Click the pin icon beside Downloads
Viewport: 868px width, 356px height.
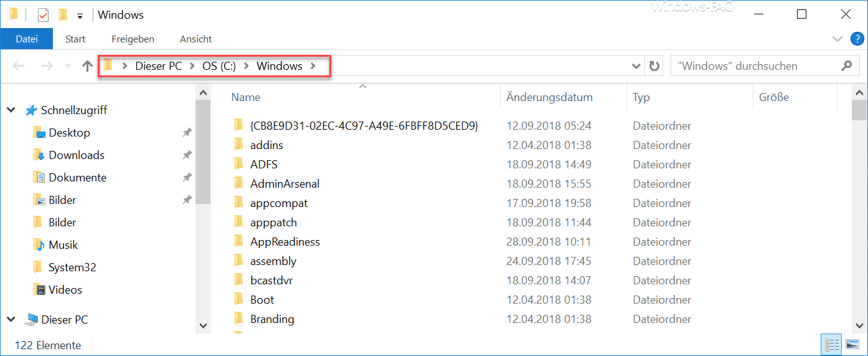(x=187, y=155)
